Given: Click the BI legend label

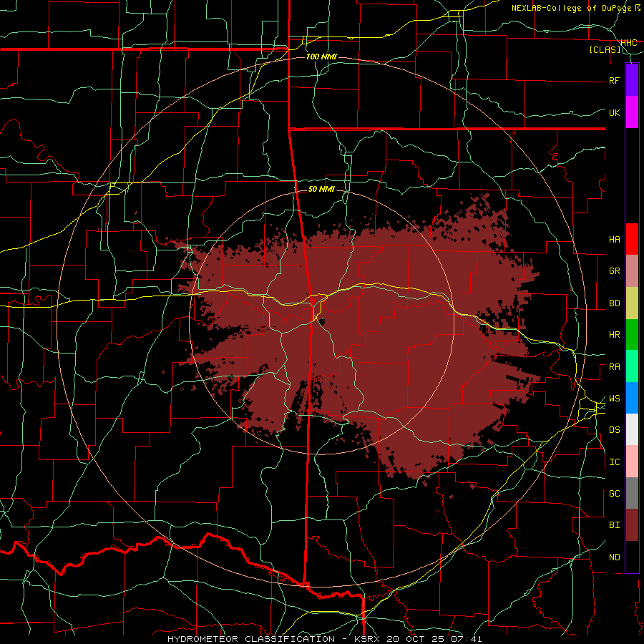Looking at the screenshot, I should pyautogui.click(x=614, y=525).
